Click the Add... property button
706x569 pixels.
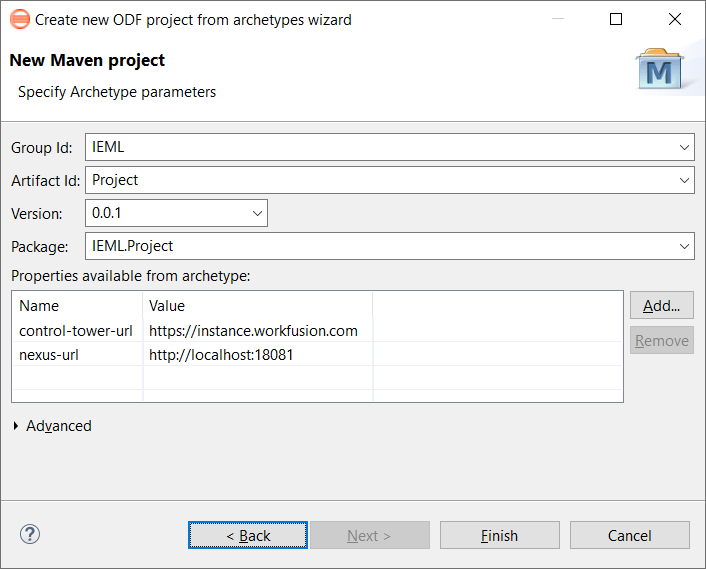click(661, 306)
